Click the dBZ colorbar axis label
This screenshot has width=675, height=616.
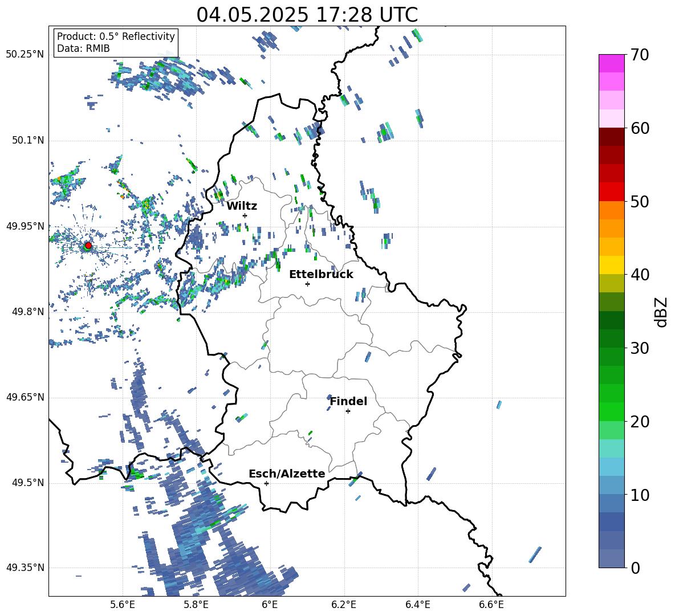tap(662, 312)
